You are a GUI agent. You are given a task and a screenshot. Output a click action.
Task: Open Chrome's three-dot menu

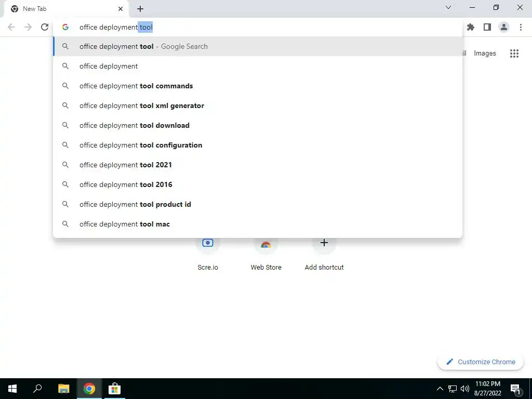[521, 27]
